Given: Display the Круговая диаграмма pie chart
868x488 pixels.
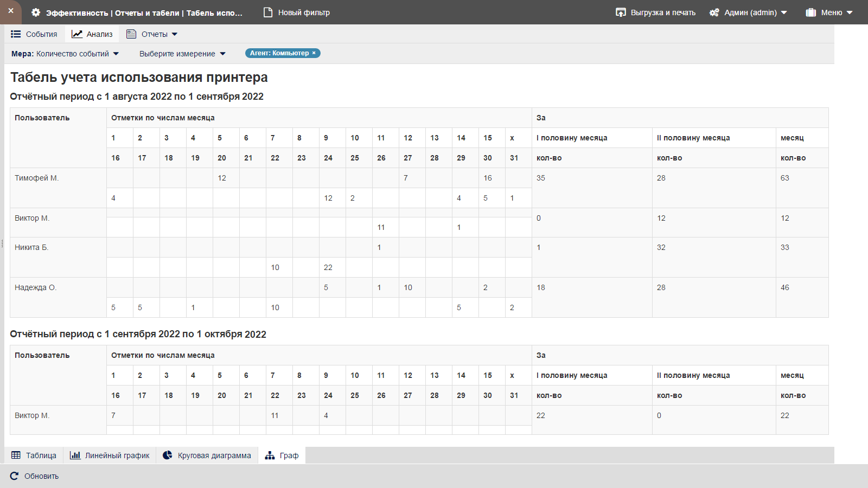Looking at the screenshot, I should click(x=207, y=455).
